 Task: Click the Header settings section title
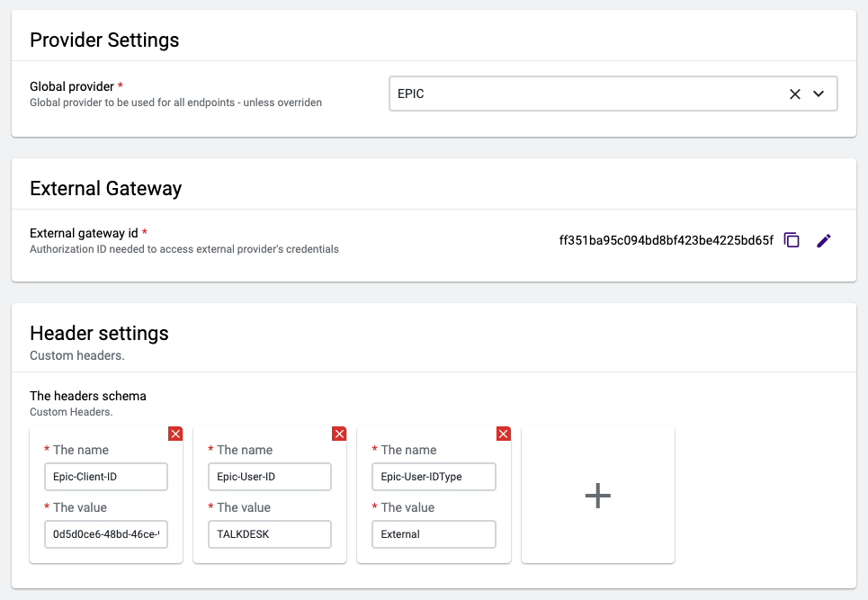99,333
